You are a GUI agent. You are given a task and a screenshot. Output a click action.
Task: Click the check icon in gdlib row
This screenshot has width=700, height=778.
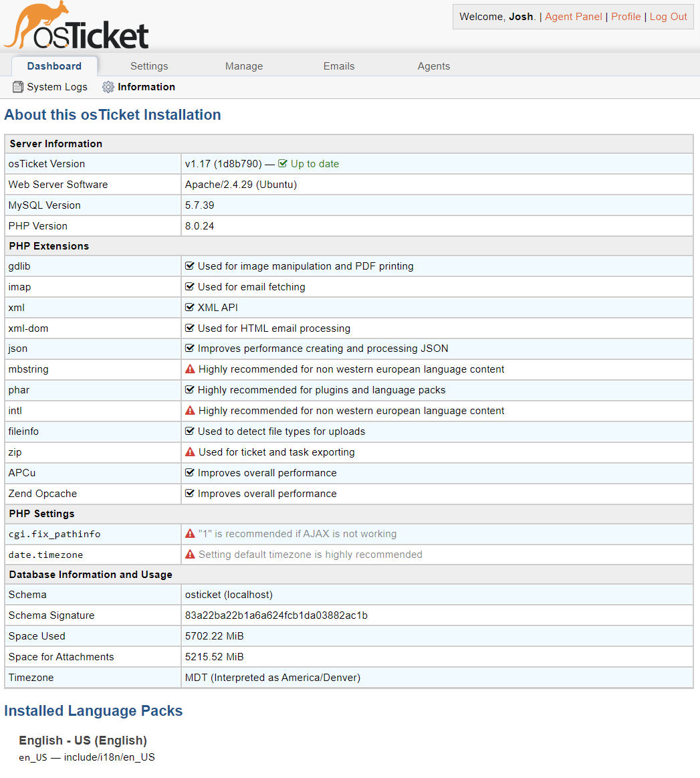189,266
